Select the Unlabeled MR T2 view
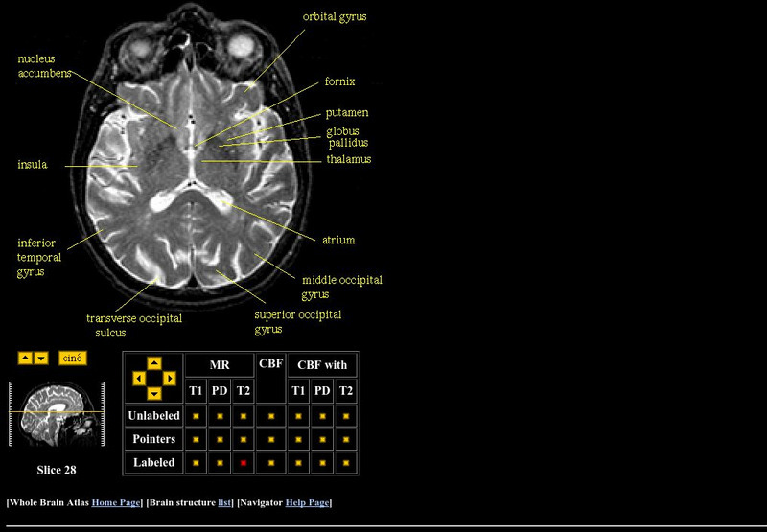This screenshot has width=767, height=532. coord(244,416)
